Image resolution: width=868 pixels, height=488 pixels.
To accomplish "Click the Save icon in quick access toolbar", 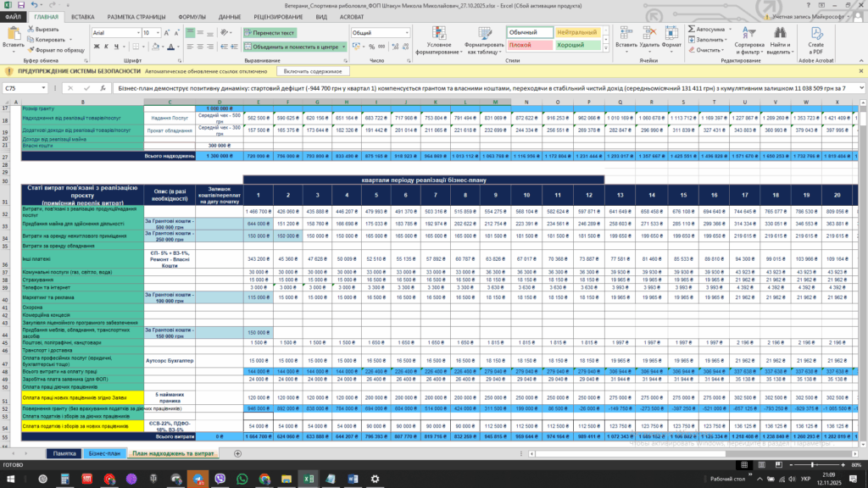I will 19,5.
